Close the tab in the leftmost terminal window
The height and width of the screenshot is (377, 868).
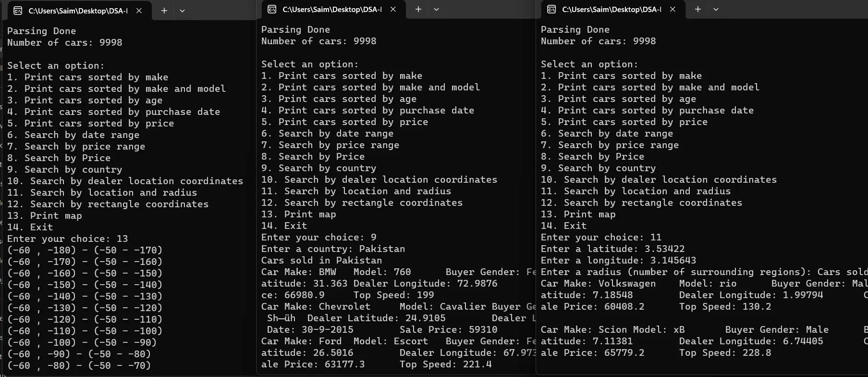(139, 11)
